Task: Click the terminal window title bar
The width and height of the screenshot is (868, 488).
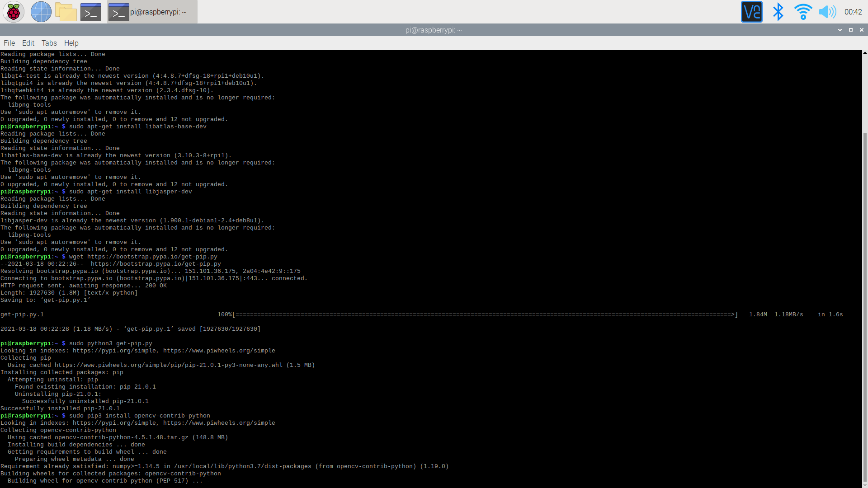Action: tap(433, 30)
